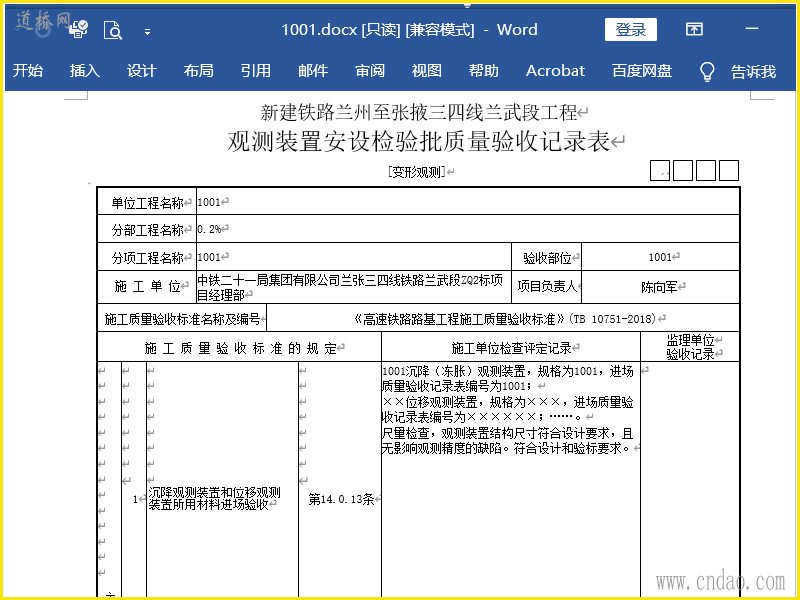
Task: Click the 施工单位检查评定记录 column header
Action: pyautogui.click(x=511, y=348)
